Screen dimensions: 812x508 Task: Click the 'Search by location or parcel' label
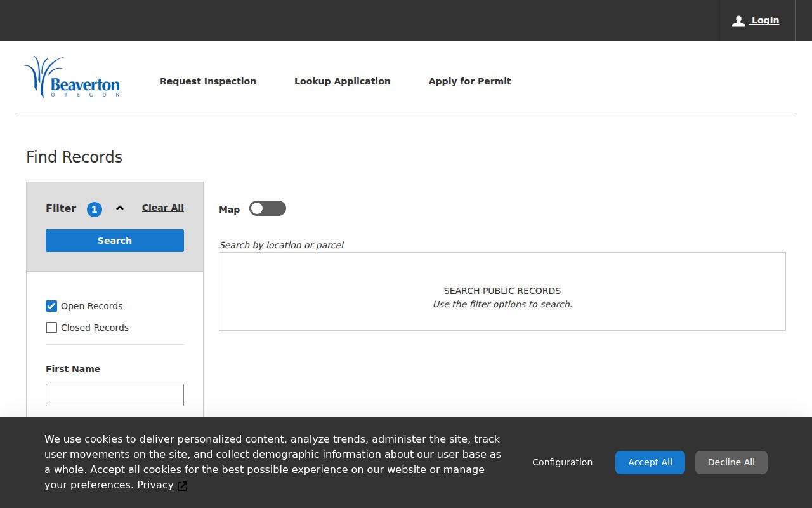click(x=281, y=245)
